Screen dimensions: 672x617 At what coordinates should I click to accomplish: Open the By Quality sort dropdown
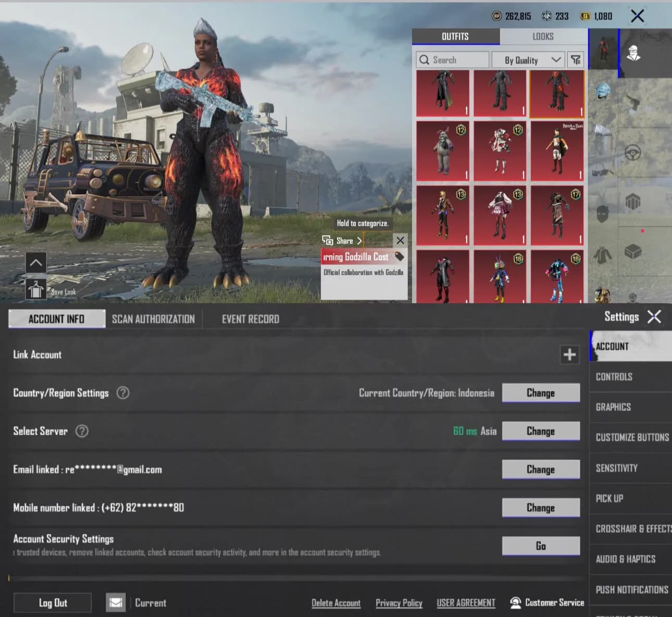(529, 60)
